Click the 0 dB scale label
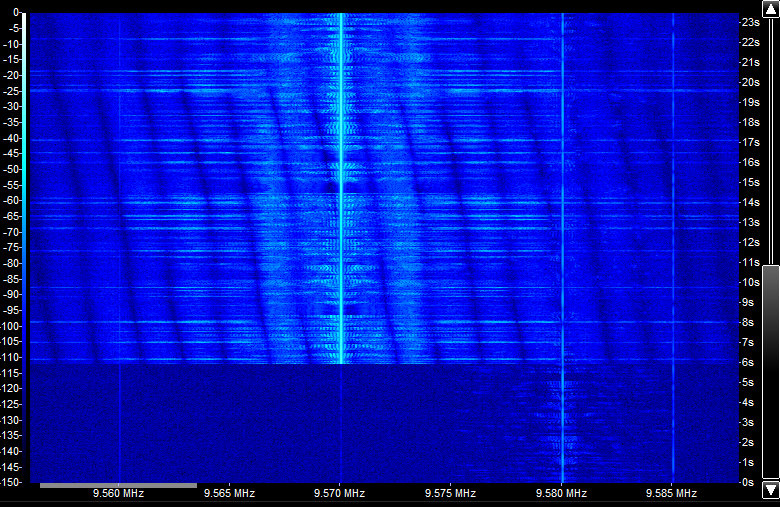Viewport: 780px width, 507px height. click(16, 12)
